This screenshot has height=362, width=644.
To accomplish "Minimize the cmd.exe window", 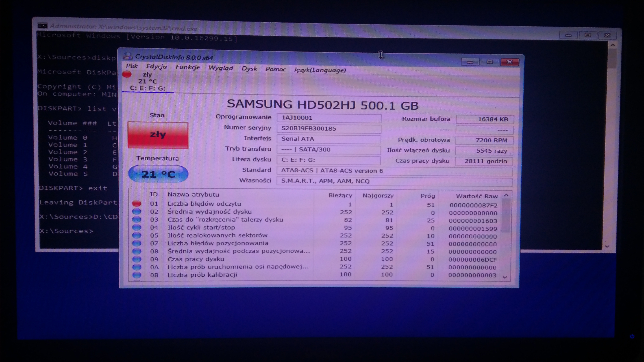I will pos(568,35).
